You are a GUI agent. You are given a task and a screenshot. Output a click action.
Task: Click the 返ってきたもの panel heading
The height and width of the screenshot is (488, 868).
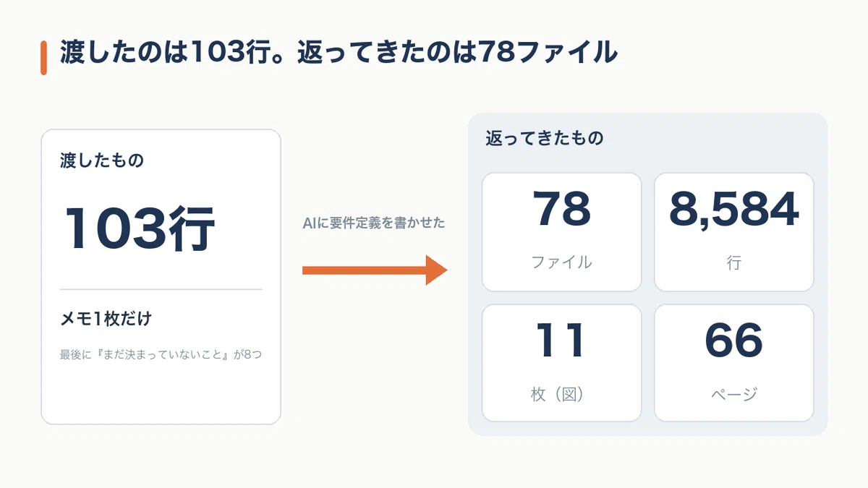(545, 138)
